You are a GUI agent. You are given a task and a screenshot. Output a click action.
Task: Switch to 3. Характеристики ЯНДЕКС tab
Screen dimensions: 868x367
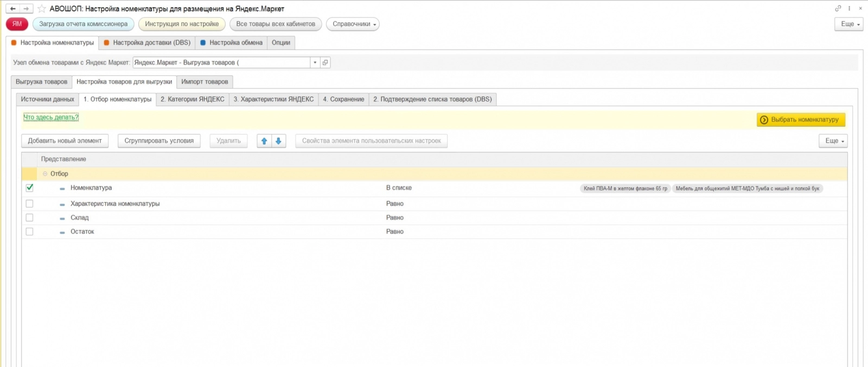coord(274,99)
